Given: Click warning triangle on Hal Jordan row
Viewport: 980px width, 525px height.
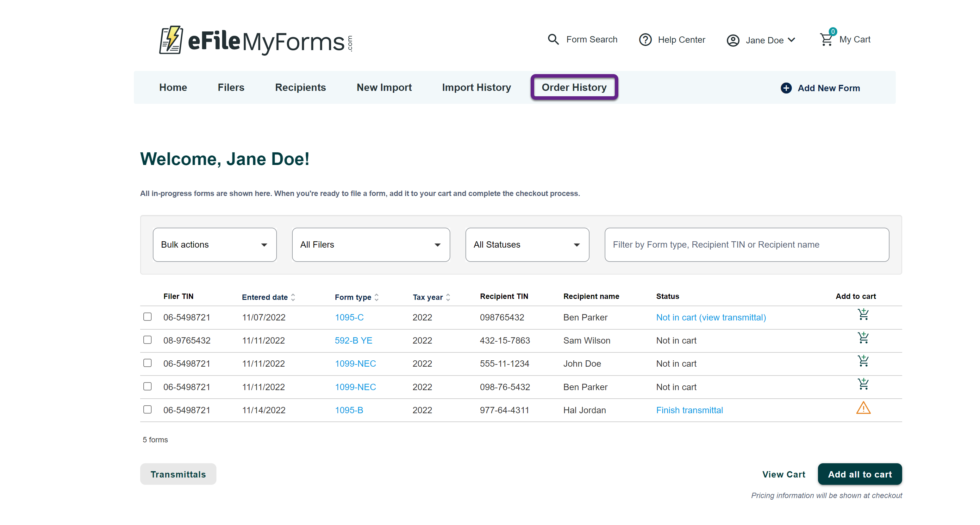Looking at the screenshot, I should pos(863,408).
